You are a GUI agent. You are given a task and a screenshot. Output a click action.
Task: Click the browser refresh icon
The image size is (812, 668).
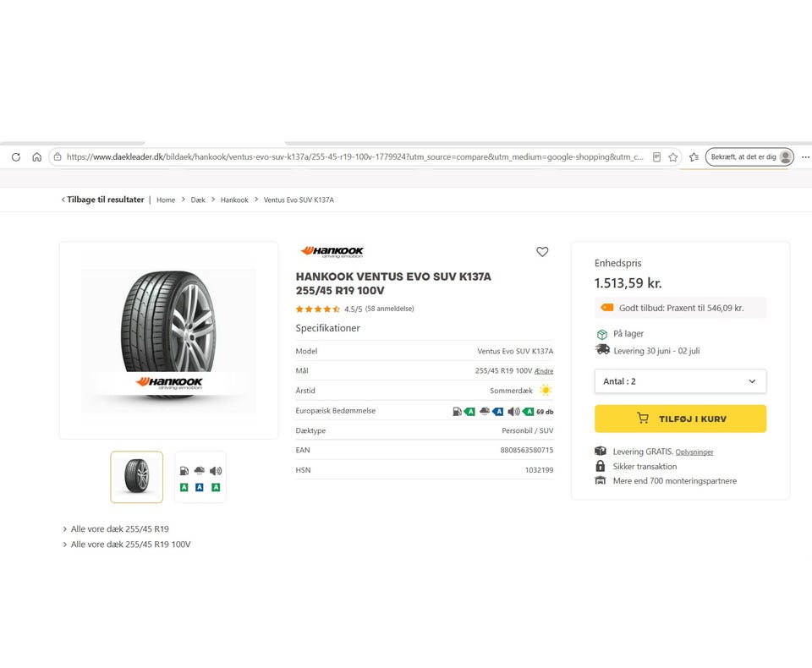tap(16, 157)
